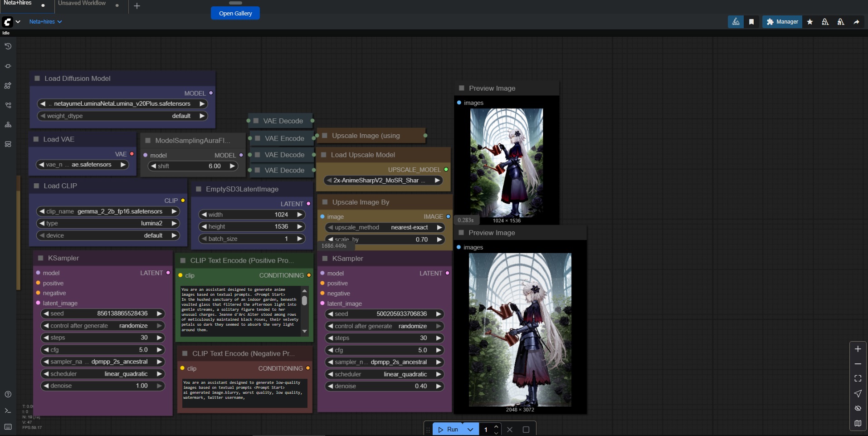Open the queue history sidebar icon

click(x=8, y=46)
